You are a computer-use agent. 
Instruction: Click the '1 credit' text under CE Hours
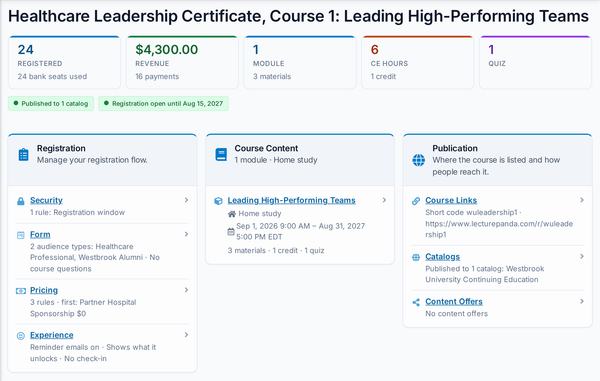pyautogui.click(x=383, y=77)
